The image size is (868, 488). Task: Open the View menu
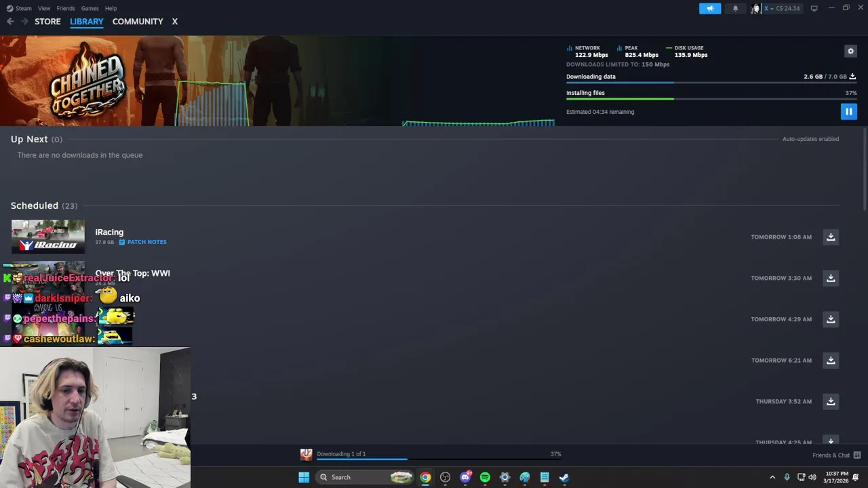tap(44, 8)
